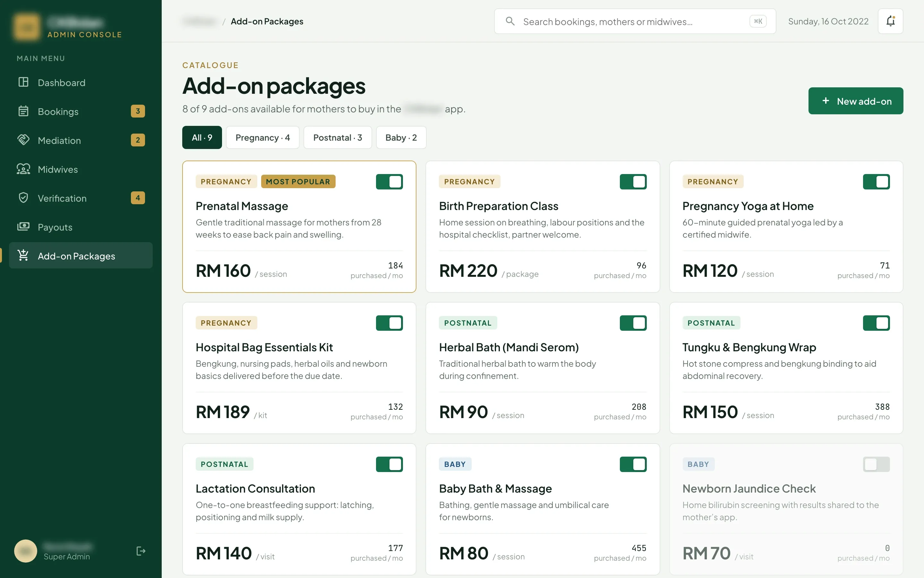Open Dashboard from main menu
The image size is (924, 578).
pos(81,83)
